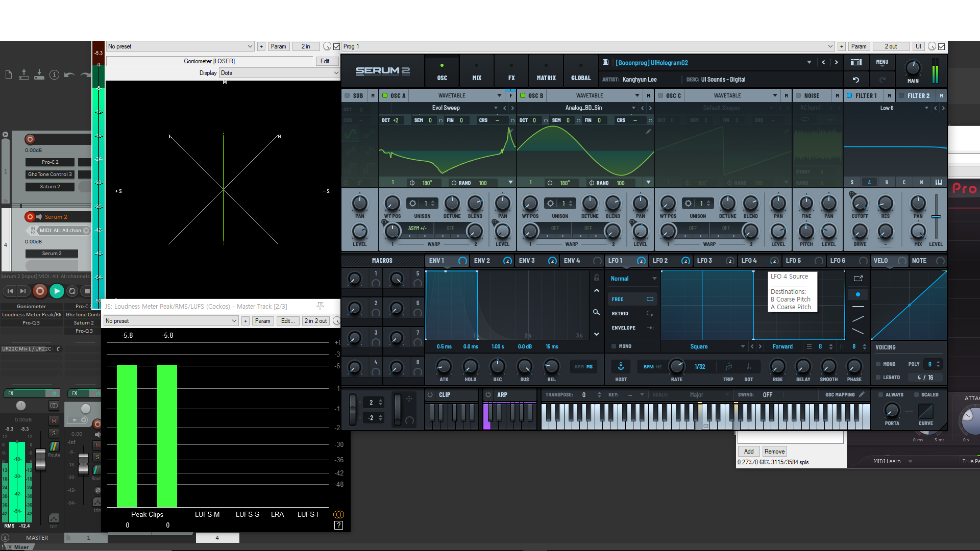Click the Play button in transport

tap(57, 291)
